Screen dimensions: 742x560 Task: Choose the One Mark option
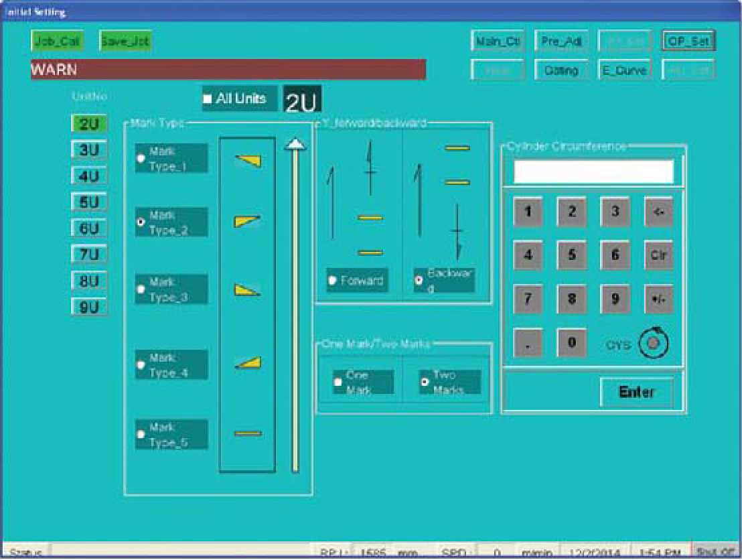[x=339, y=382]
